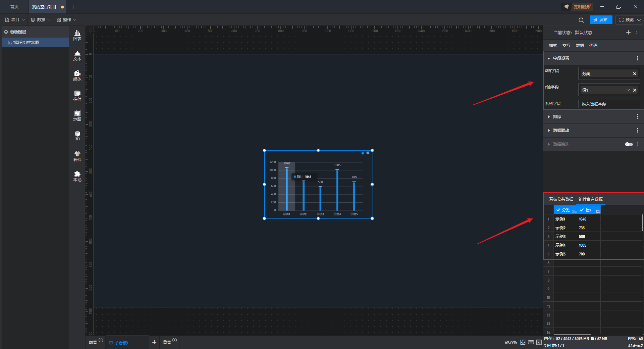Open the 媒体 media components panel

pos(77,76)
